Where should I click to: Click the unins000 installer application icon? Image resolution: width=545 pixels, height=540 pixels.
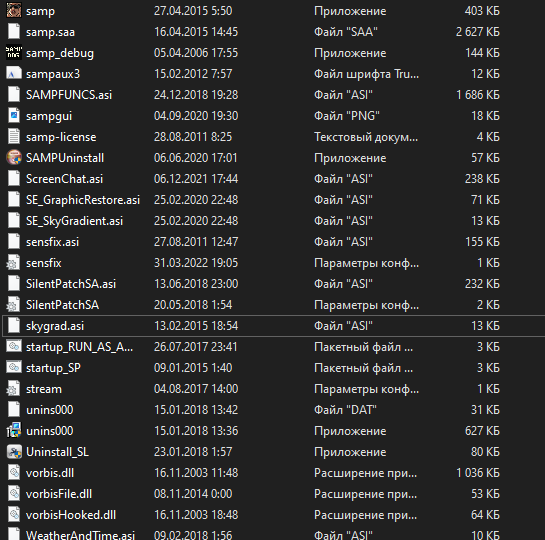[x=14, y=431]
